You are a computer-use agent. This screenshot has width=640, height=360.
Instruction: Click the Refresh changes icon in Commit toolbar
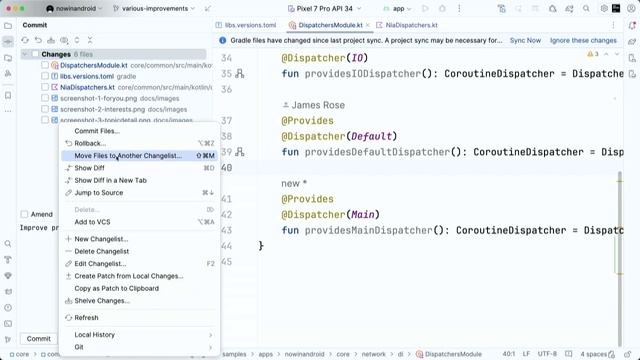coord(25,40)
